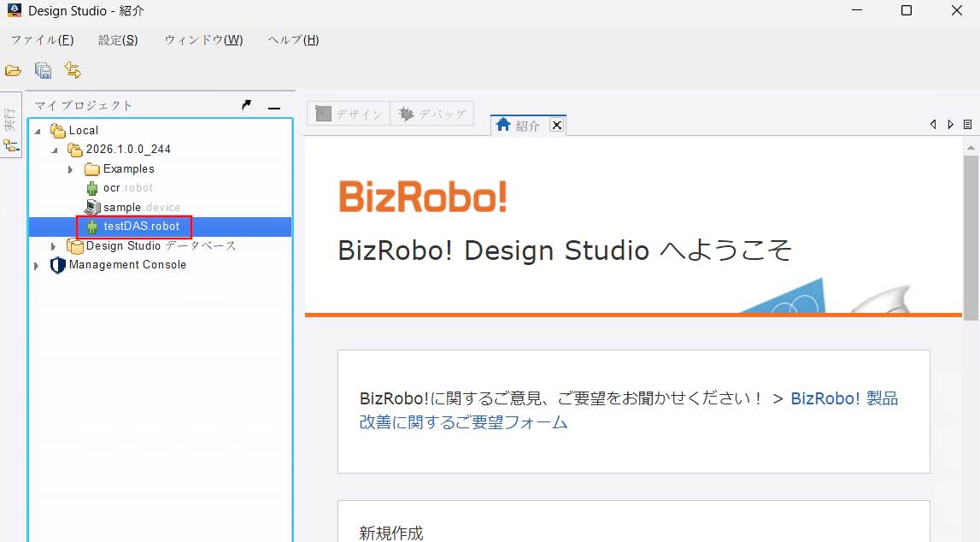Minimize the マイプロジェクト panel
980x542 pixels.
(273, 108)
